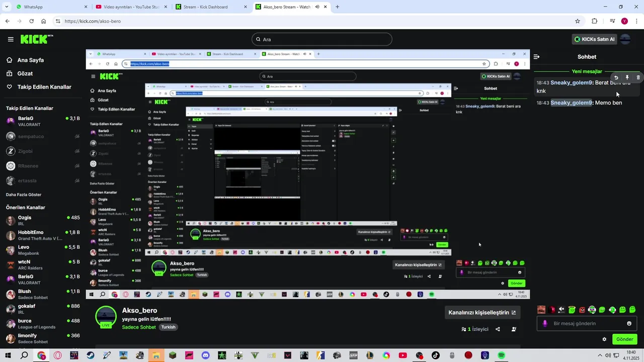Click the green Gönder button
The width and height of the screenshot is (644, 362).
[x=624, y=339]
